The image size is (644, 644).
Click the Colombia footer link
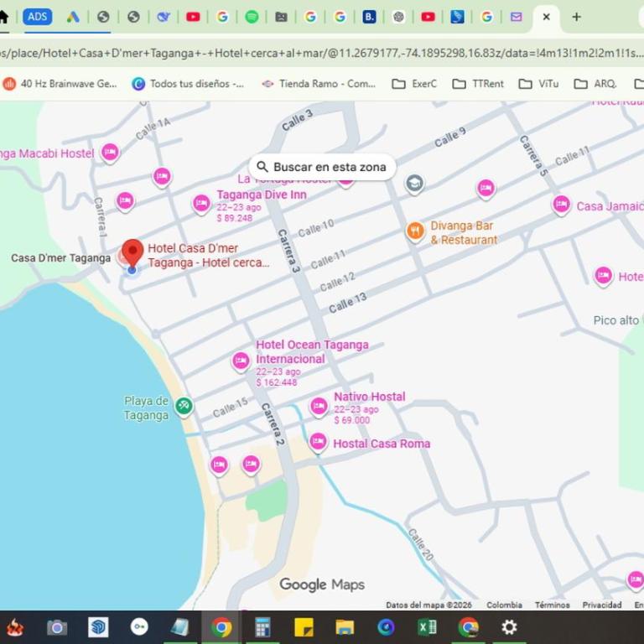(504, 605)
